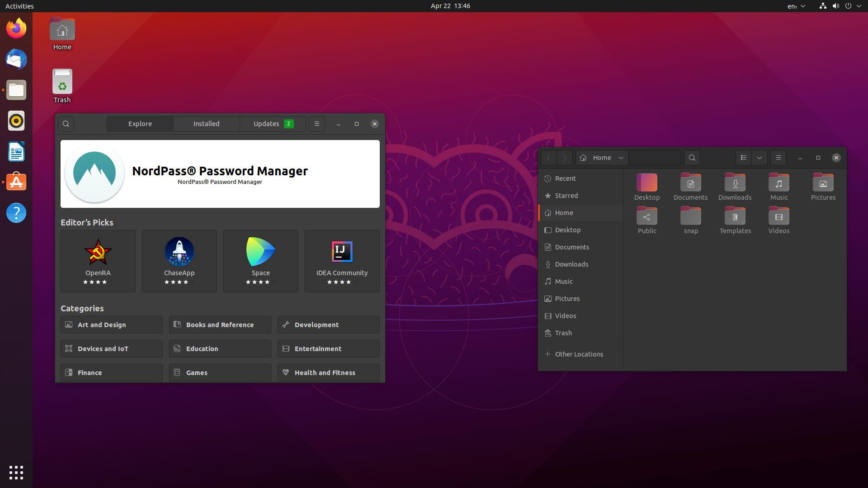Viewport: 868px width, 488px height.
Task: Select Public folder in Files grid
Action: [x=647, y=220]
